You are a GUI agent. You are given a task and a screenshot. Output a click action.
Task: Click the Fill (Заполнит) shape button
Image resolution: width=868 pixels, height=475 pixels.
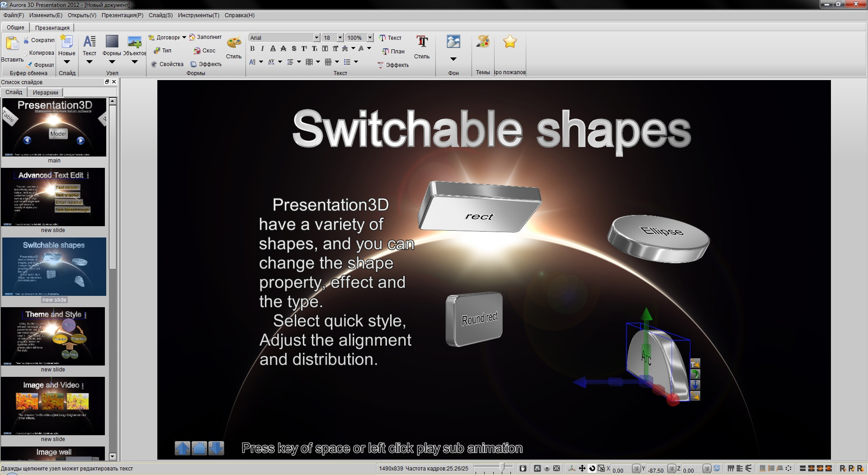tap(205, 37)
